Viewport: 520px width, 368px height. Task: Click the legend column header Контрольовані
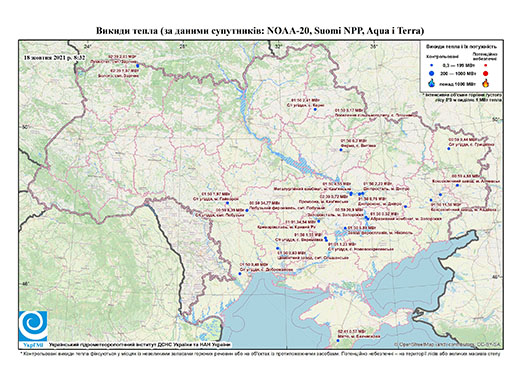tap(443, 57)
